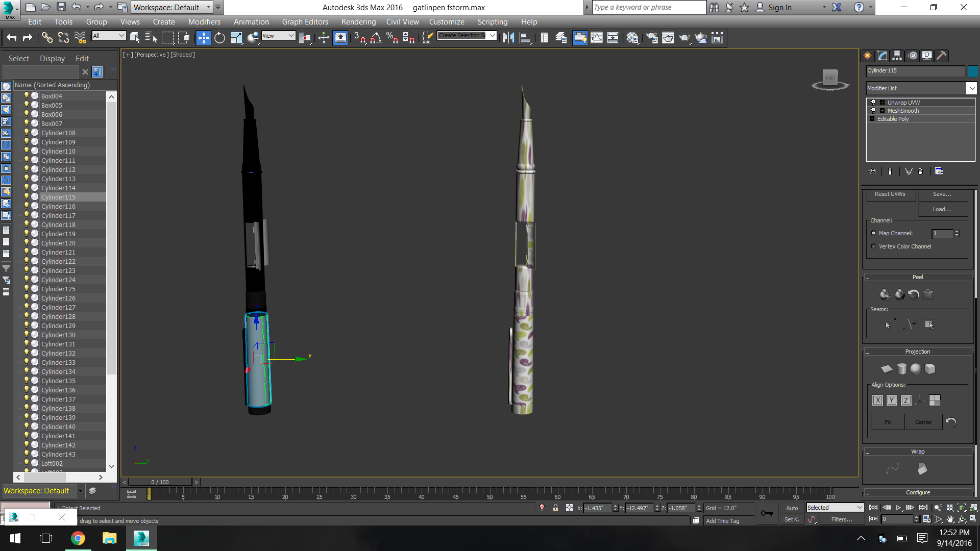Click cylindrical projection icon
The height and width of the screenshot is (551, 980).
(901, 369)
